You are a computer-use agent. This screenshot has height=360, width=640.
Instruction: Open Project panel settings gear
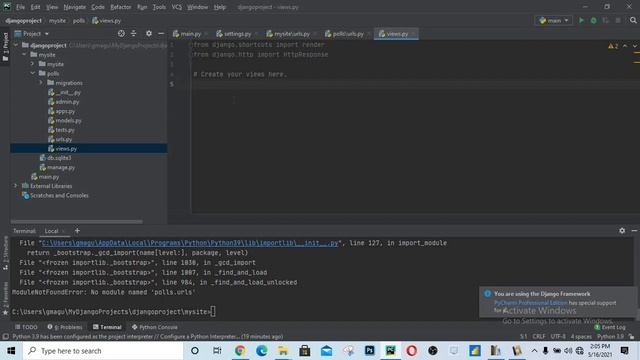coord(149,33)
